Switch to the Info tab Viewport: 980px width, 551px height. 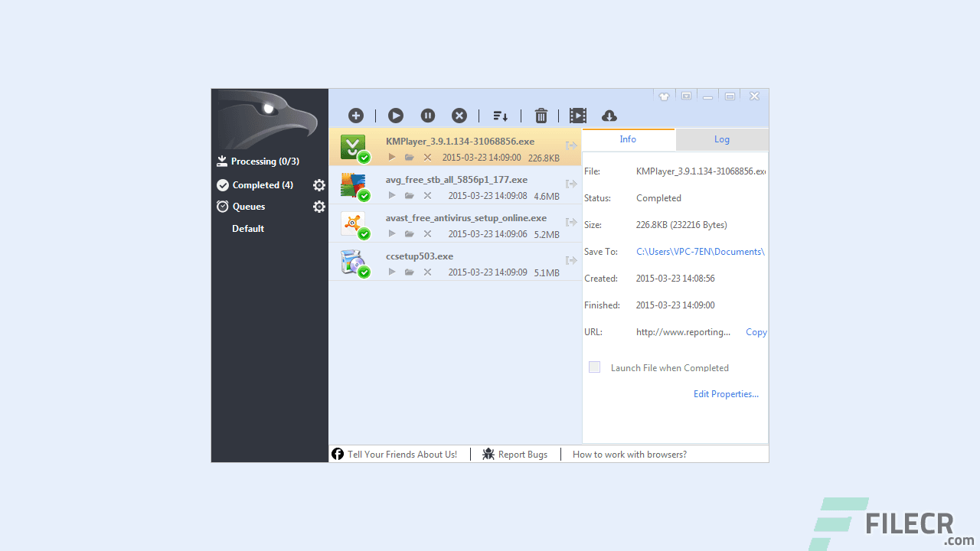pyautogui.click(x=628, y=139)
